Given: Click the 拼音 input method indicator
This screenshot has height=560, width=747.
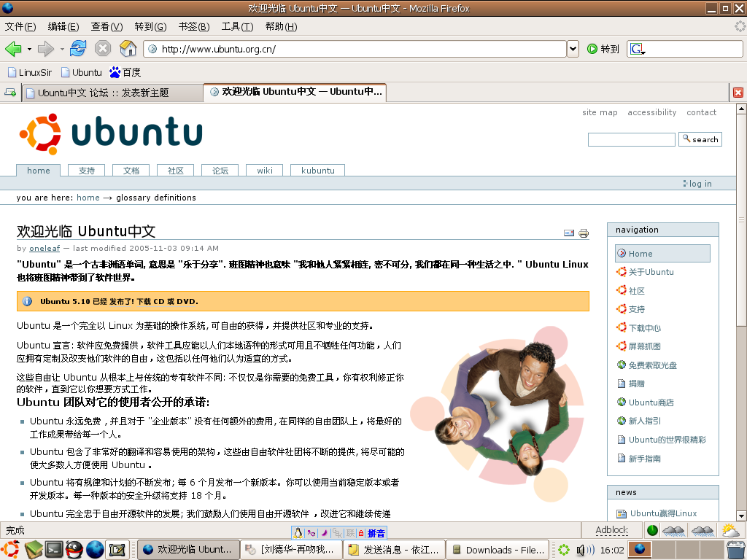Looking at the screenshot, I should click(376, 533).
